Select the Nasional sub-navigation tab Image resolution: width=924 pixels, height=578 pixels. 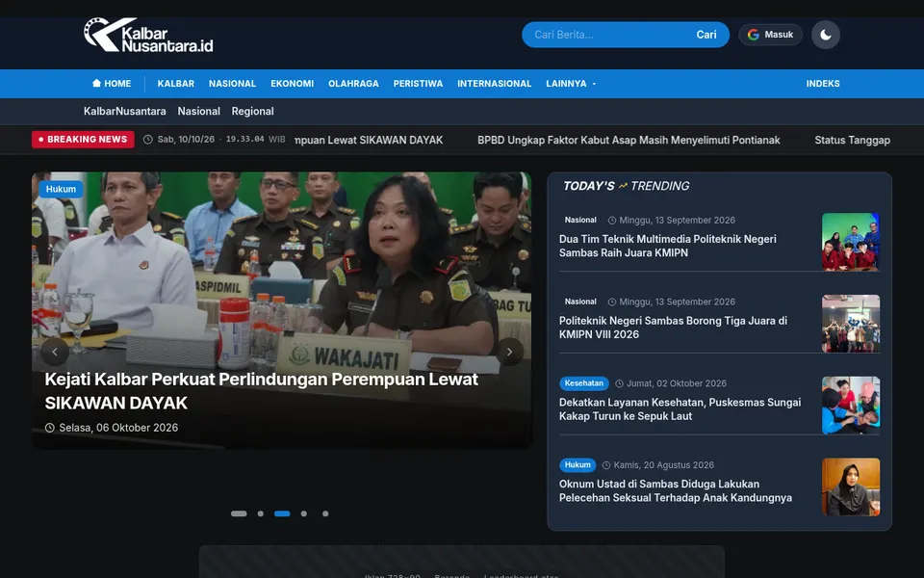[198, 112]
